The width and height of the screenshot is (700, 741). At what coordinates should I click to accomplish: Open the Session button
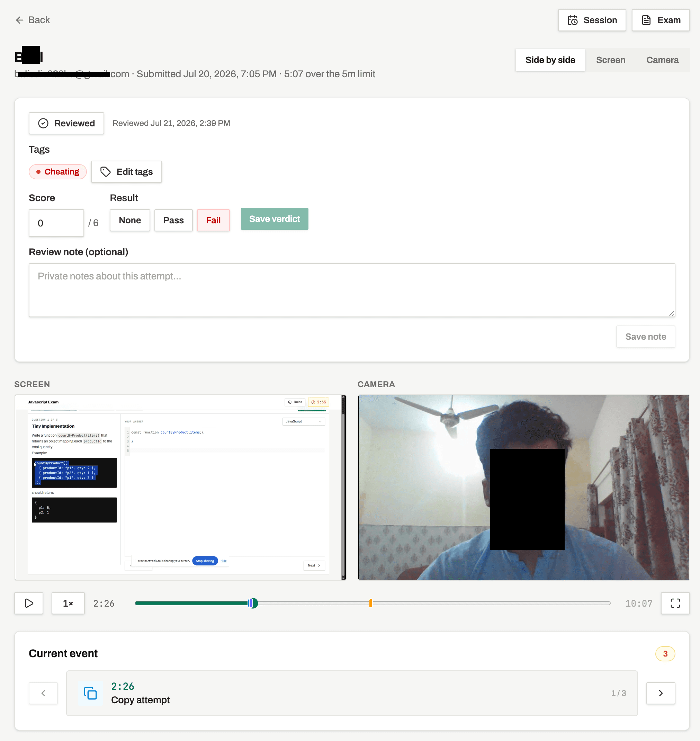[x=592, y=20]
